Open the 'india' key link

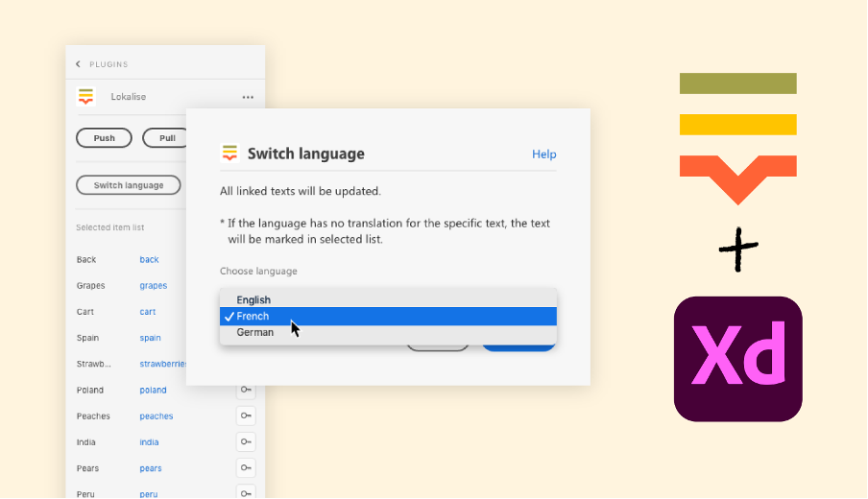149,442
